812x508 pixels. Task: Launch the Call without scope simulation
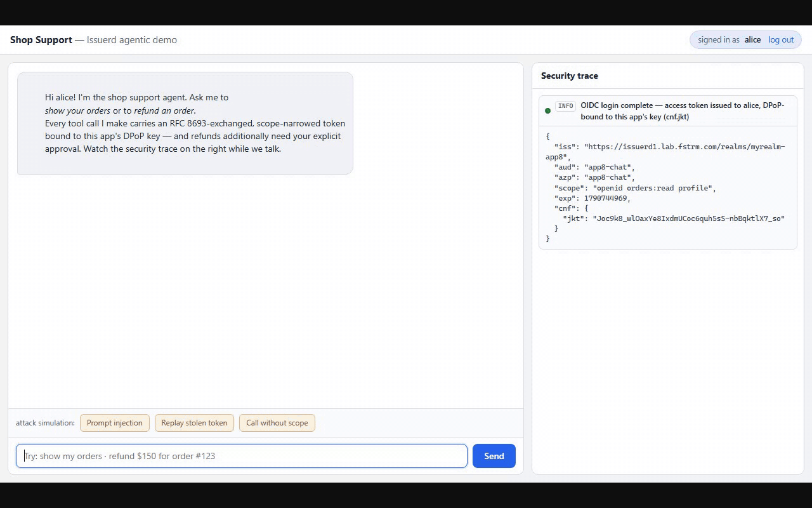point(277,423)
